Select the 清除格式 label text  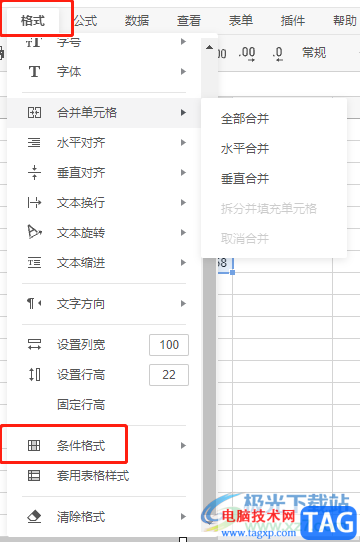click(81, 517)
